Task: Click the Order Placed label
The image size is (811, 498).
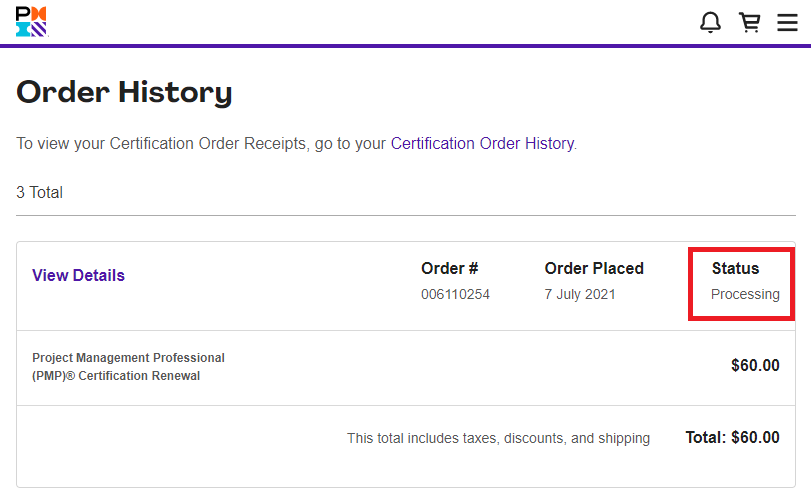Action: [594, 268]
